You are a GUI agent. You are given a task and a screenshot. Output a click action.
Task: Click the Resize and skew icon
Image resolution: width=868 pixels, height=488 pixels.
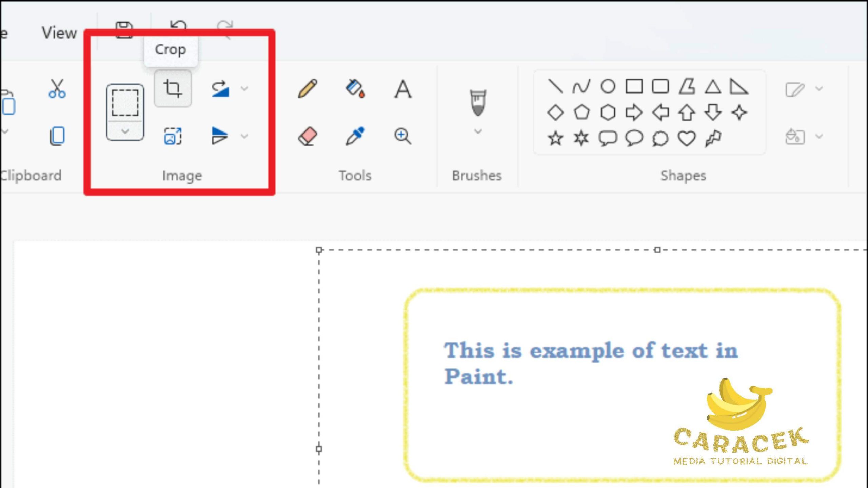click(173, 136)
